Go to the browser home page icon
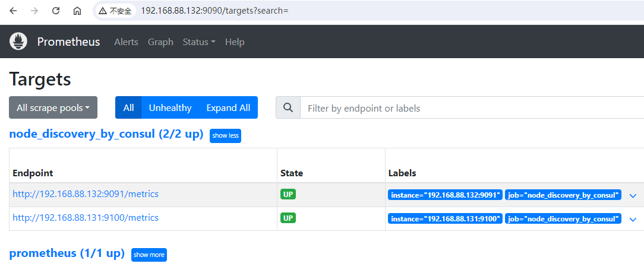 click(x=77, y=11)
